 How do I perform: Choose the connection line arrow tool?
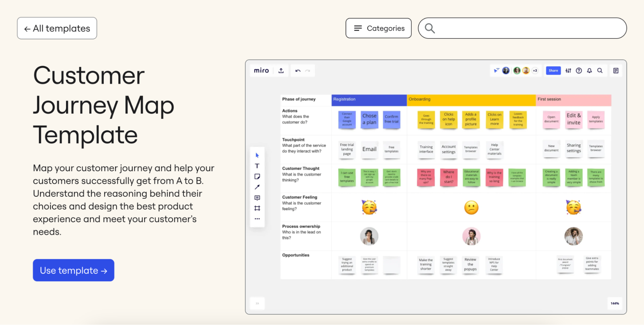[257, 187]
